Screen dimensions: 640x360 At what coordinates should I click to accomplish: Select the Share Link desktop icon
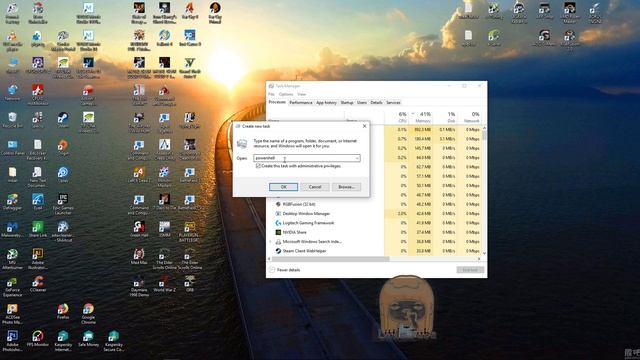[x=38, y=229]
